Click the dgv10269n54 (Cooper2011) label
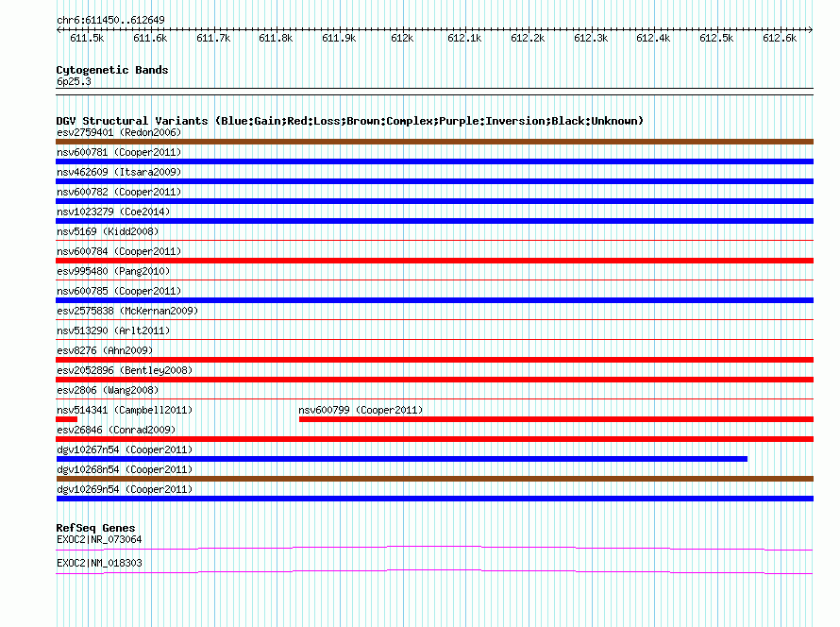This screenshot has height=627, width=840. click(125, 489)
